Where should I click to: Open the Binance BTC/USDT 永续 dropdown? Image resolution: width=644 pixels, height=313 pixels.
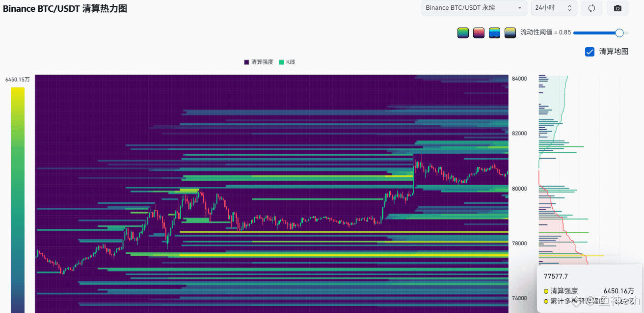tap(474, 8)
